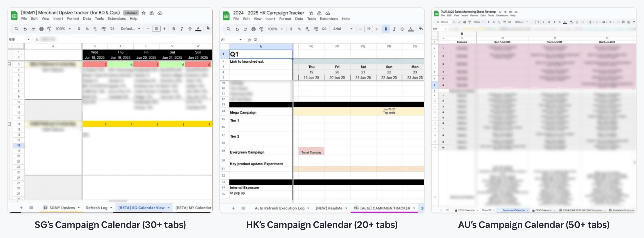Toggle bold in SG tracker toolbar
The height and width of the screenshot is (238, 644).
pos(174,29)
